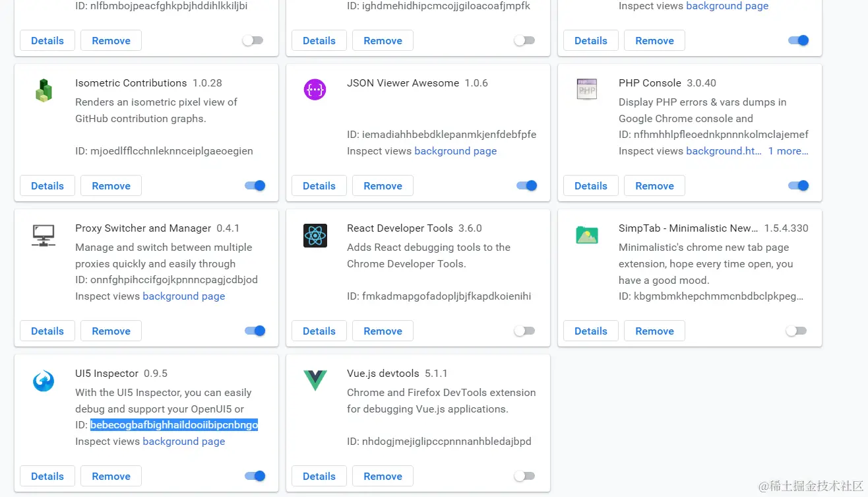This screenshot has height=497, width=868.
Task: Enable toggle for extension ID nlfbmbojpeacfghkpbjhddihlkkiljbi
Action: click(253, 40)
